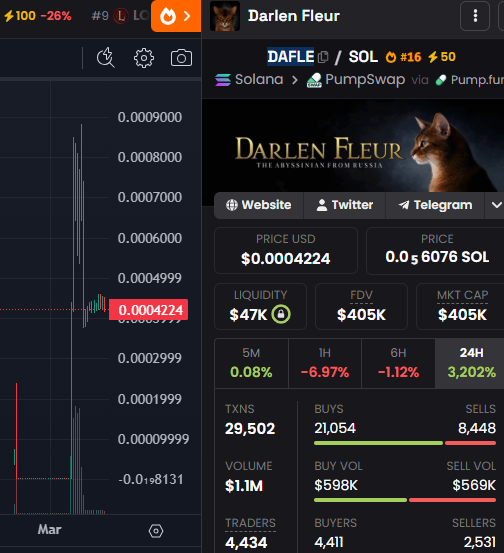Image resolution: width=504 pixels, height=553 pixels.
Task: Copy the DAFLE token address icon
Action: (x=323, y=57)
